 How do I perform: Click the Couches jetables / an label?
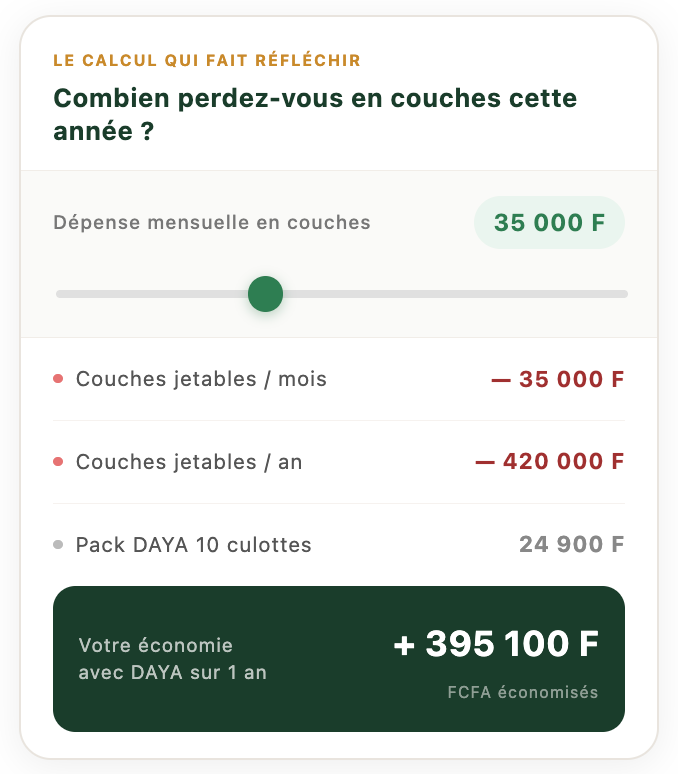[189, 462]
